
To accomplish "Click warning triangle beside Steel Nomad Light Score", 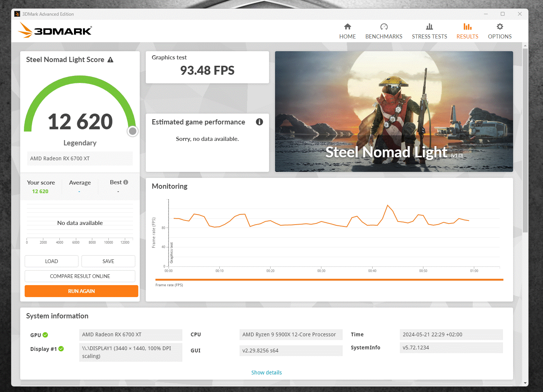I will click(110, 60).
